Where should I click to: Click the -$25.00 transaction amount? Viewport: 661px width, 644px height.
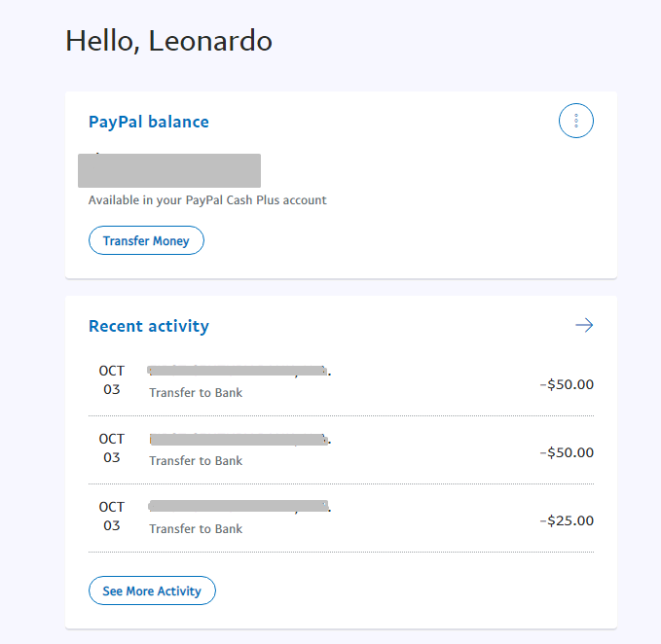click(x=567, y=520)
